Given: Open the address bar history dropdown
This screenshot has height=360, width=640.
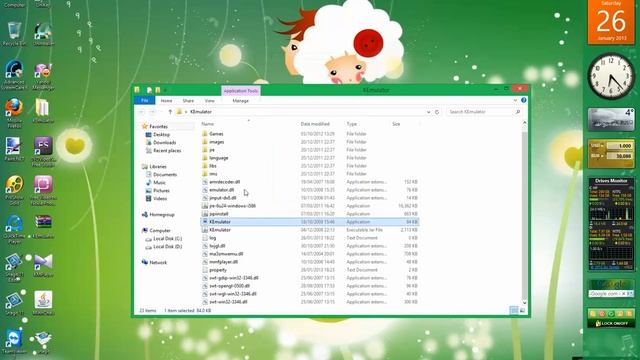Looking at the screenshot, I should pos(428,112).
